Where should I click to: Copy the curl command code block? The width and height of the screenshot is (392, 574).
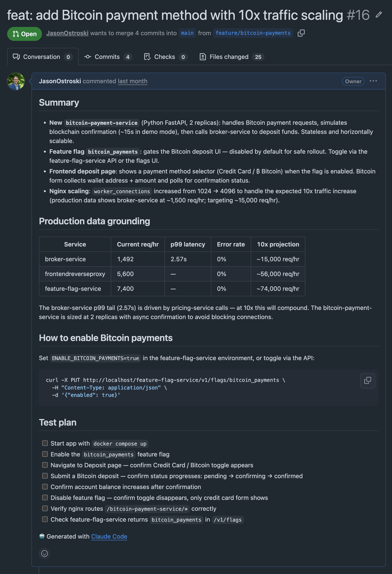coord(367,381)
